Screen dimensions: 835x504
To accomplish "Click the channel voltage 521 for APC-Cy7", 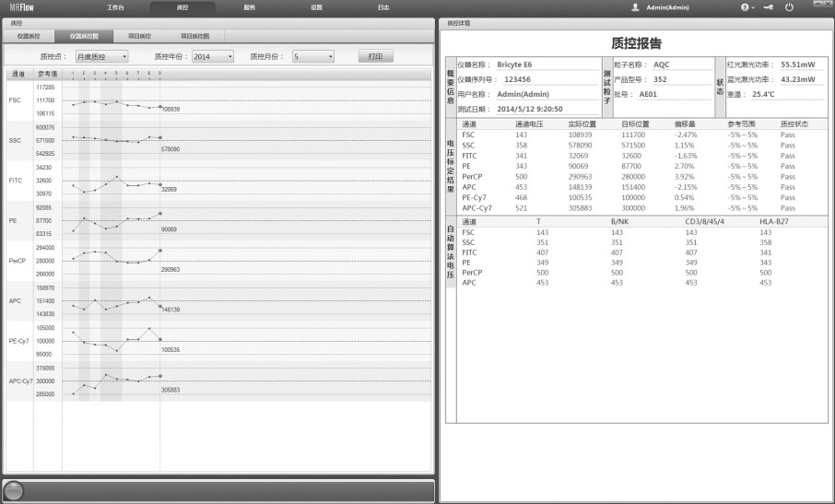I will pos(521,208).
